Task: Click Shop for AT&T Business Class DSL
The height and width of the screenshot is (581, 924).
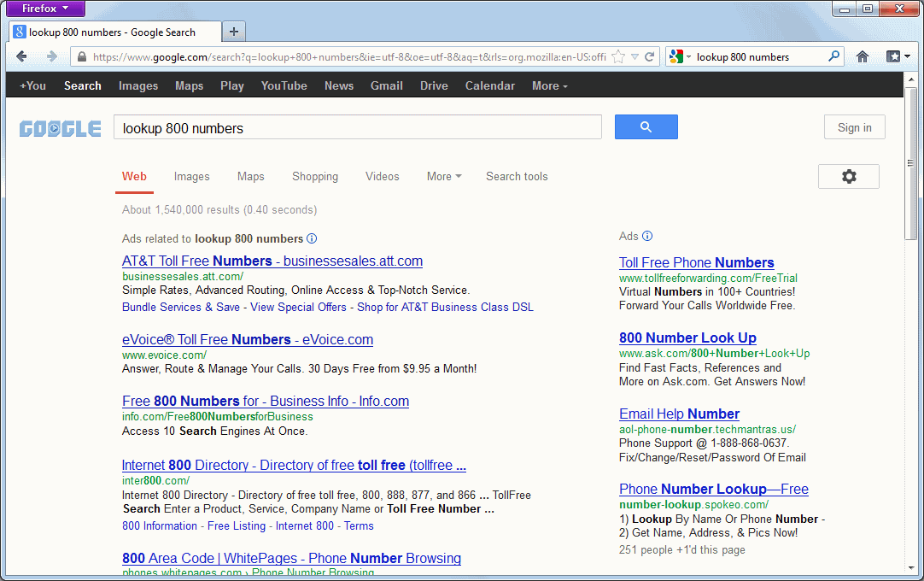Action: coord(445,307)
